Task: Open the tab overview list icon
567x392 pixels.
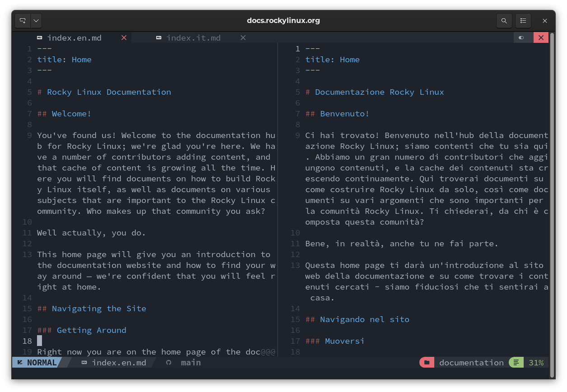Action: point(523,20)
